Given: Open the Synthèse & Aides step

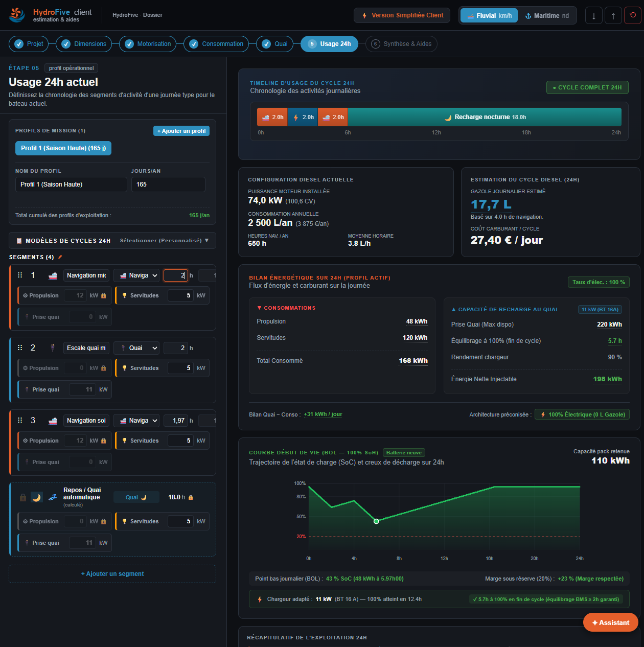Looking at the screenshot, I should [x=401, y=44].
